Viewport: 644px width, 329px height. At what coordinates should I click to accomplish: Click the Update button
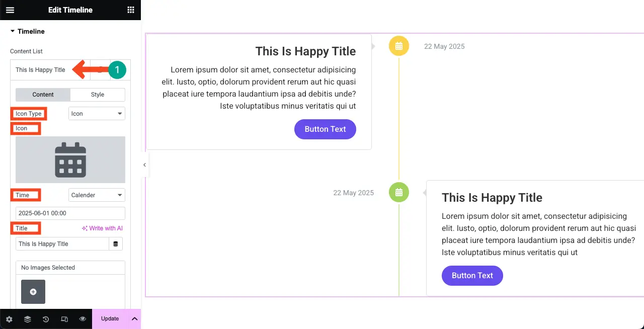point(110,318)
